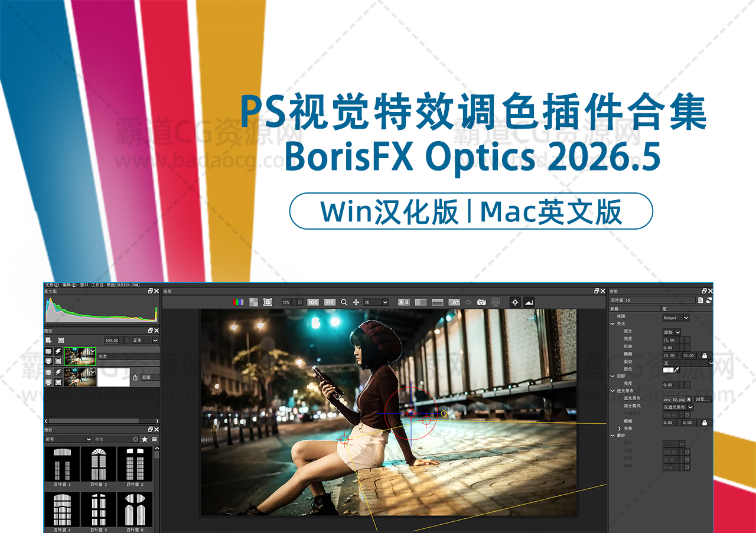Click the export icon beside 原图 layer name
Image resolution: width=756 pixels, height=533 pixels.
pyautogui.click(x=135, y=377)
